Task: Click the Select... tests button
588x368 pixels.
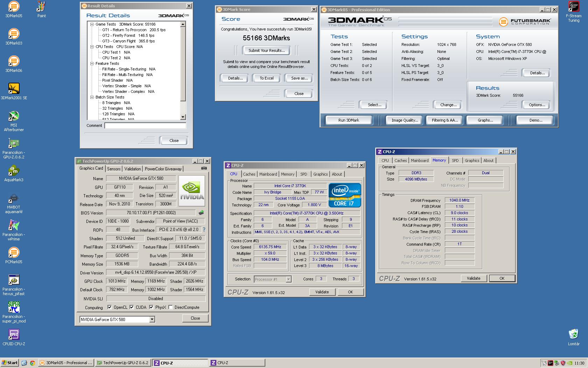Action: (374, 105)
